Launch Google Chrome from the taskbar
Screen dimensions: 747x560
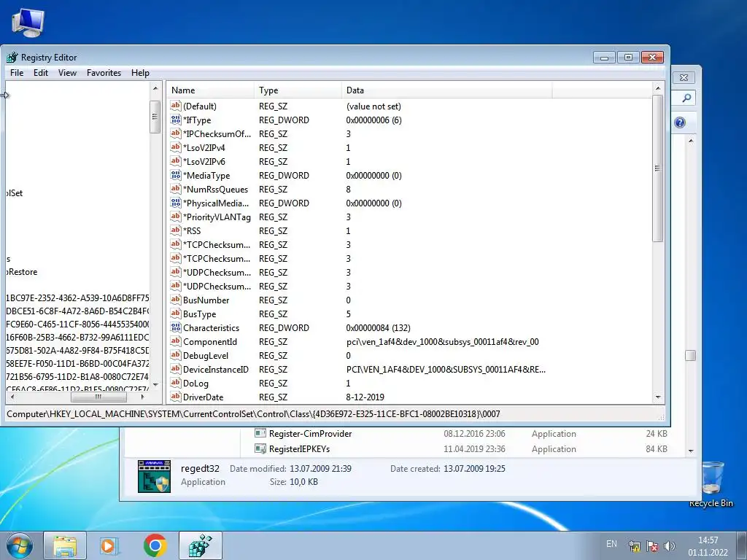(x=155, y=545)
